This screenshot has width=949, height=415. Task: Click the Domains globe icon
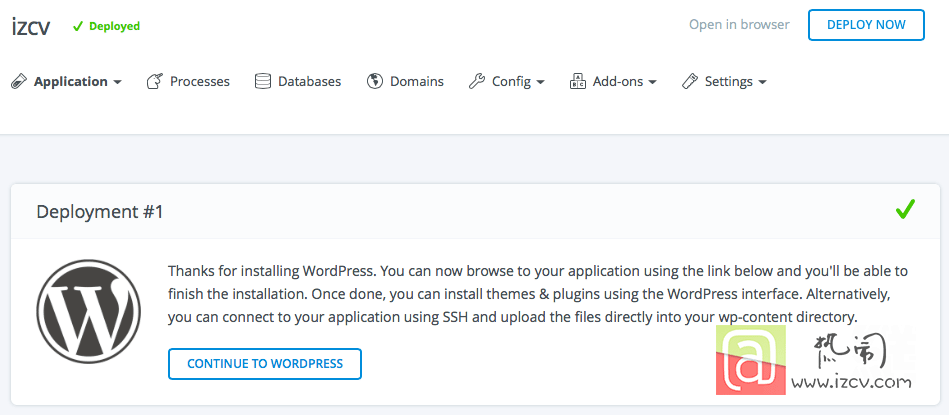tap(375, 81)
